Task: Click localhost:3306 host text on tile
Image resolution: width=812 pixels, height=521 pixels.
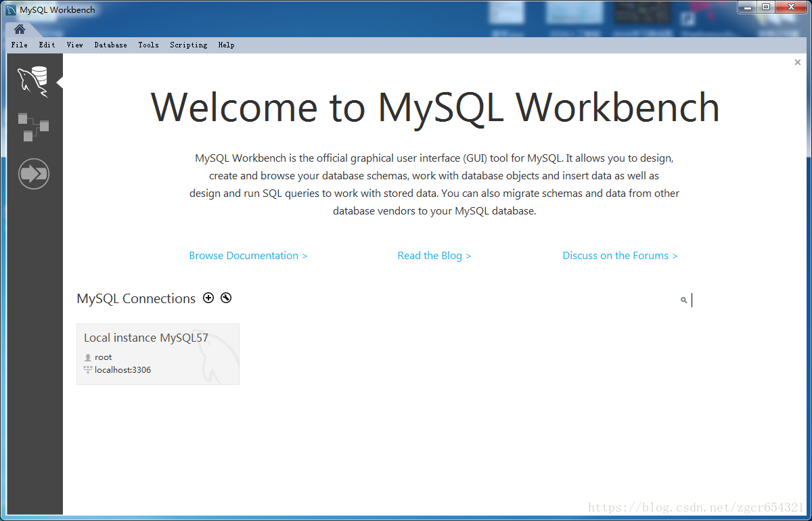Action: point(123,370)
